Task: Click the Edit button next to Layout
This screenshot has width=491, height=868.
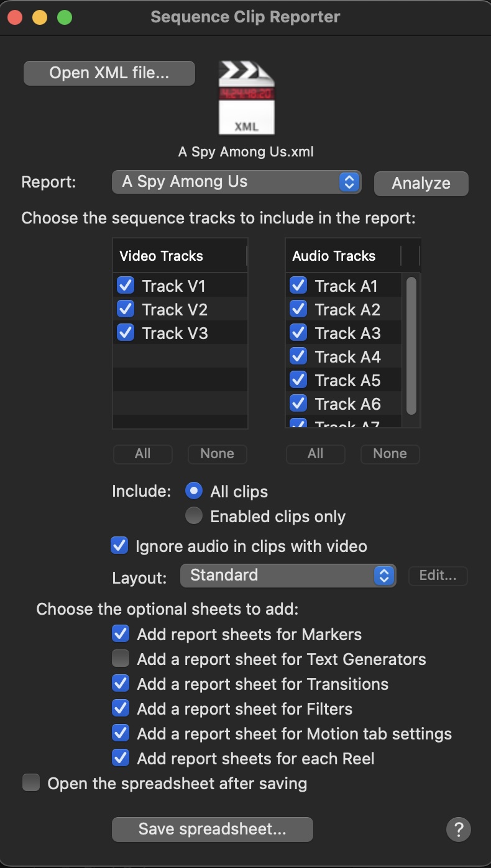Action: tap(438, 575)
